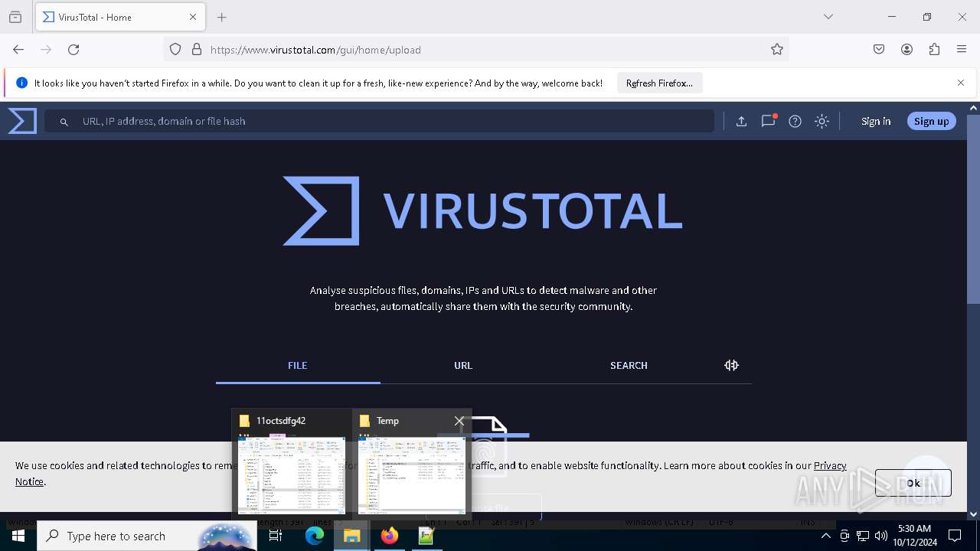Open the list all tabs dropdown arrow

pos(828,17)
